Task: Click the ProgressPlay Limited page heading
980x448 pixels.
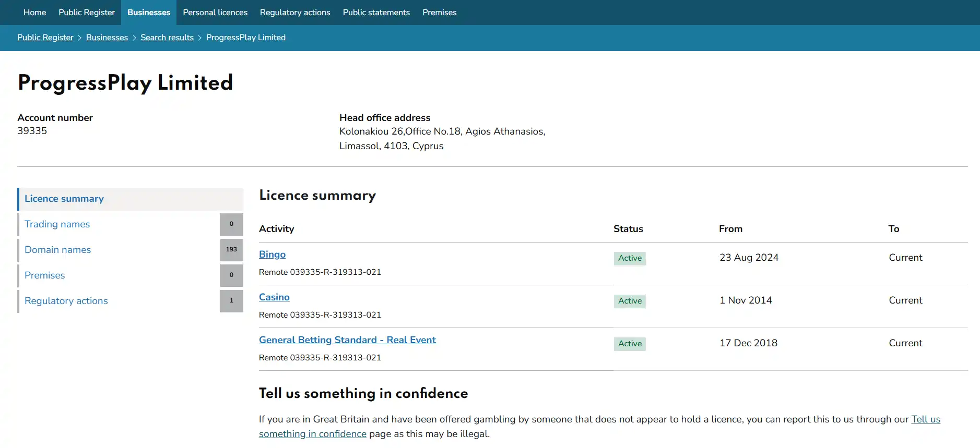Action: 125,83
